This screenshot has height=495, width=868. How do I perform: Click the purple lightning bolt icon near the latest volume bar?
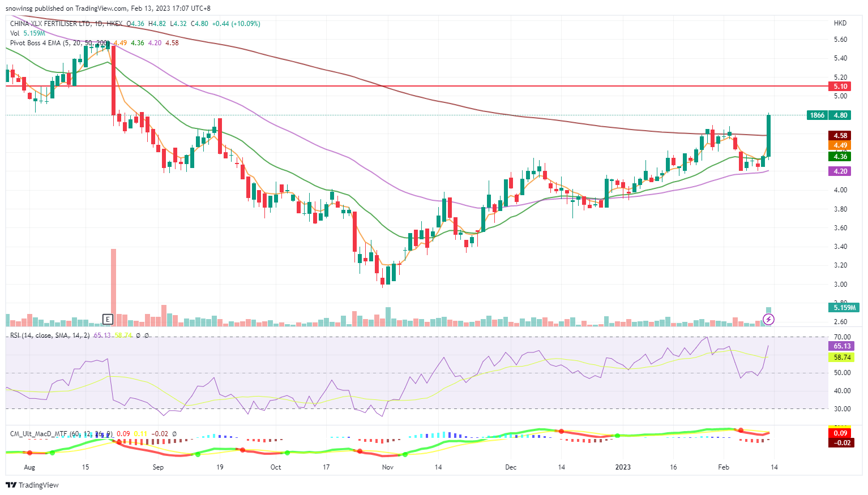click(768, 320)
